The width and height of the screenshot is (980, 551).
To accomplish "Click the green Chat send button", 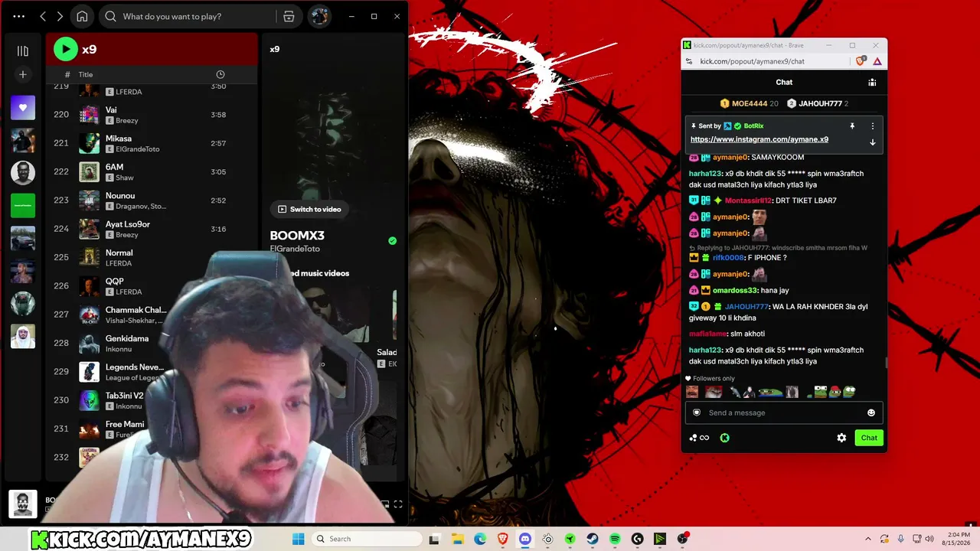I will pos(869,438).
